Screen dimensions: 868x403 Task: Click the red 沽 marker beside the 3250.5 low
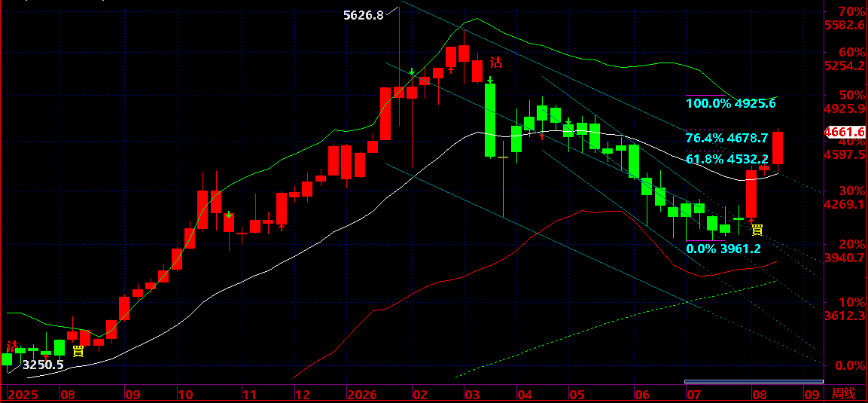[11, 347]
